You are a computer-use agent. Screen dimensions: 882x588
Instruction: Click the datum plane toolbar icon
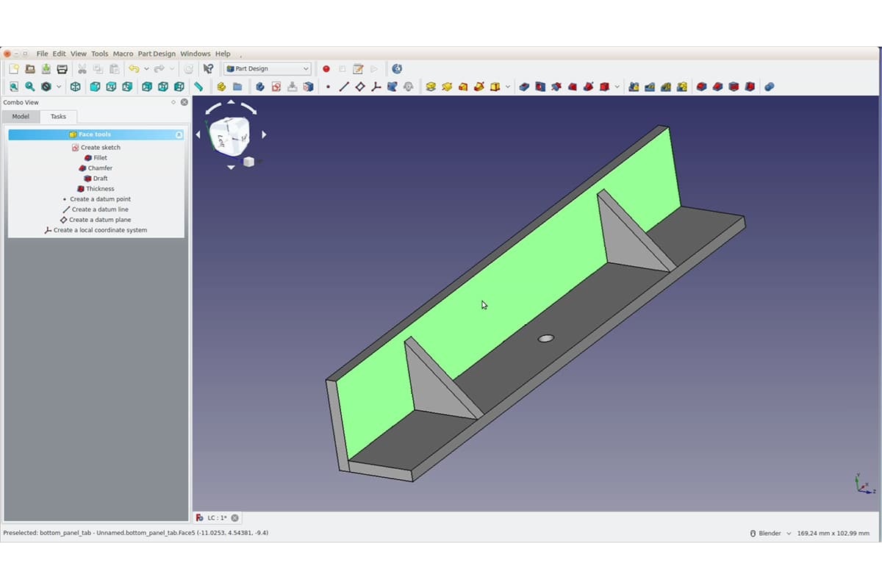tap(360, 87)
